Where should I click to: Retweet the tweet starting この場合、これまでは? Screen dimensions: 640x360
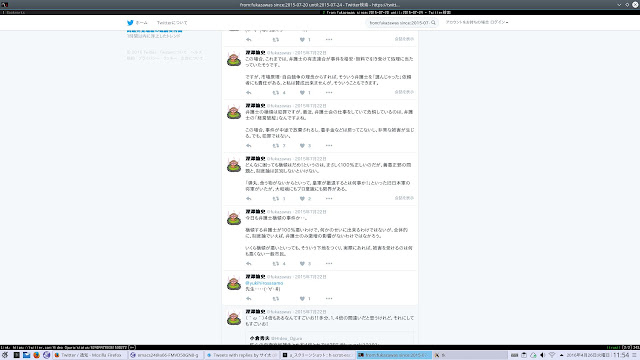click(276, 93)
